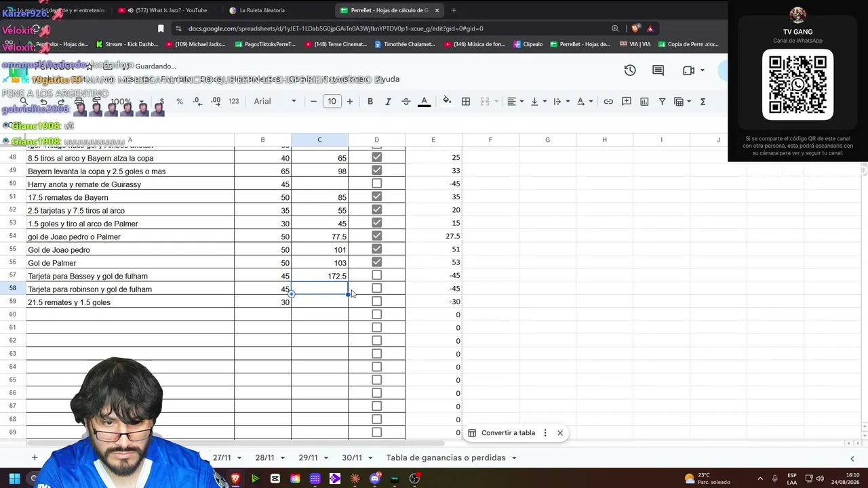Uncheck the box in row 54

pyautogui.click(x=377, y=236)
